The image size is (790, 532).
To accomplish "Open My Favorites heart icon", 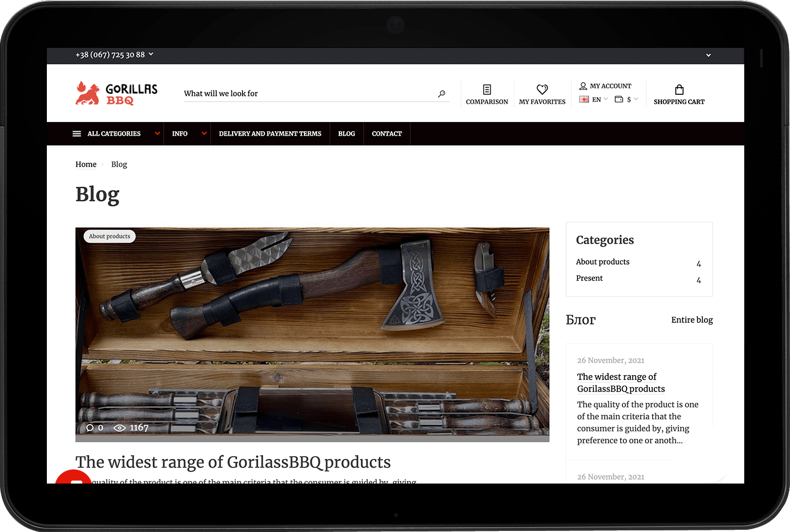I will (542, 89).
